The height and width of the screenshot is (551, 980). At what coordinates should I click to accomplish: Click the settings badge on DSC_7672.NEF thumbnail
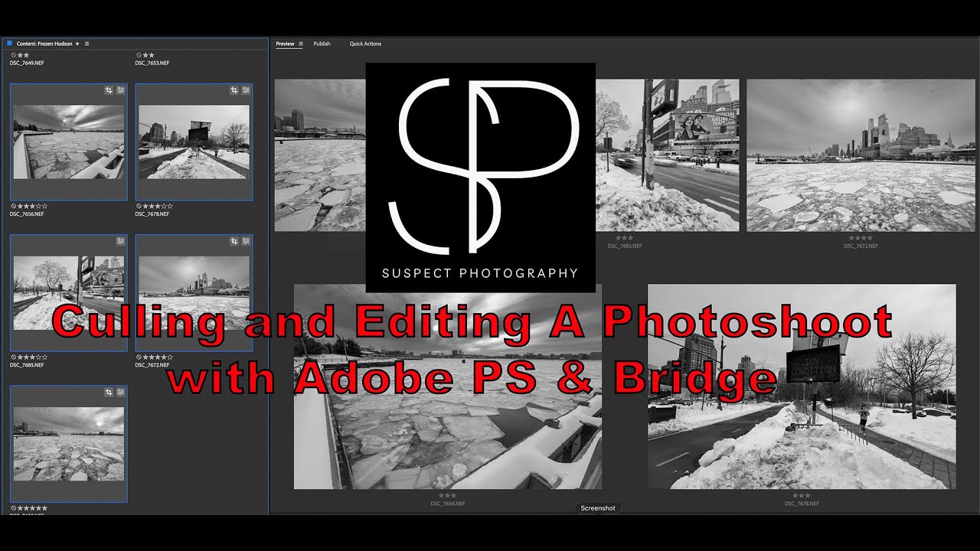coord(247,241)
